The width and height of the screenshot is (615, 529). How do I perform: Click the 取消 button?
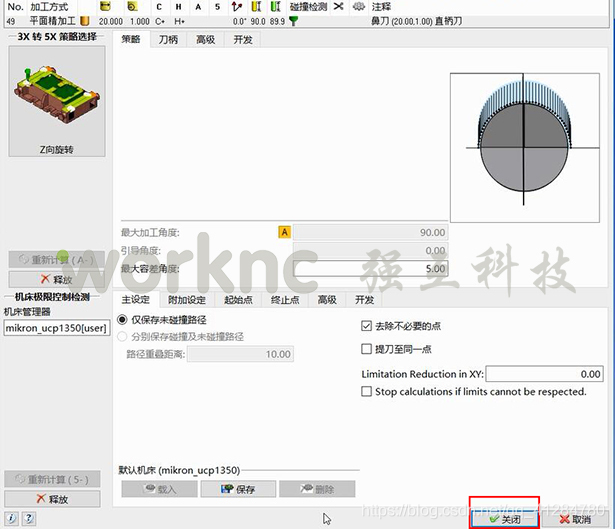click(x=575, y=519)
